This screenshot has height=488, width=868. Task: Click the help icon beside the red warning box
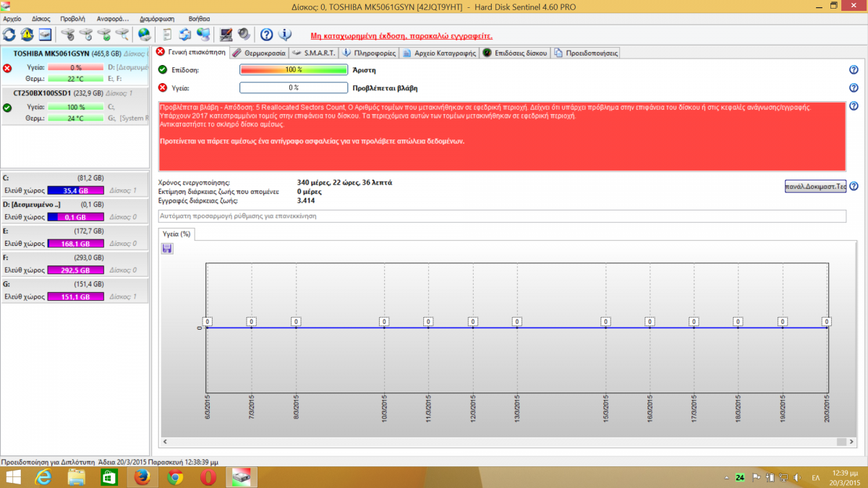coord(854,106)
